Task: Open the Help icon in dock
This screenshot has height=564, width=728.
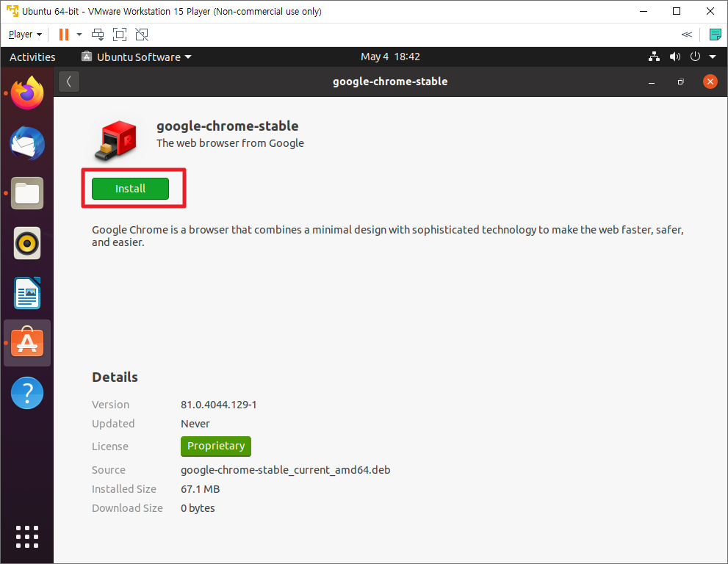Action: click(27, 393)
